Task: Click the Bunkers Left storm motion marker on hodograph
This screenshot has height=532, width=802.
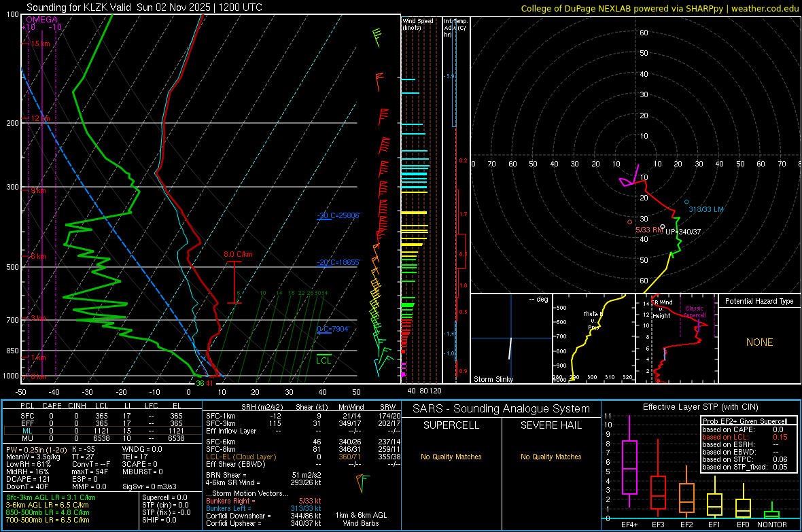Action: click(686, 202)
